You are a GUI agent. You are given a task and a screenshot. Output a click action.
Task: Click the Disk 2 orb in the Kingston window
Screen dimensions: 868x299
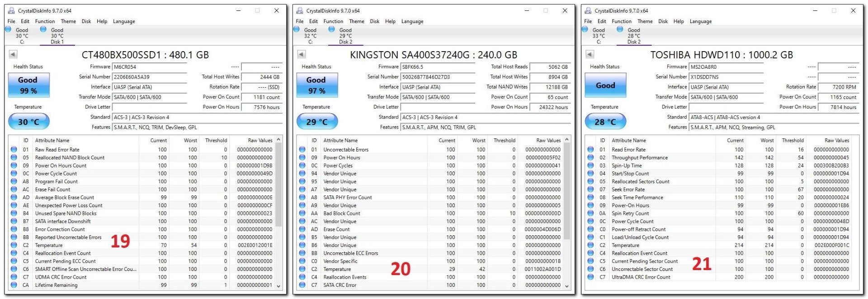tap(332, 29)
